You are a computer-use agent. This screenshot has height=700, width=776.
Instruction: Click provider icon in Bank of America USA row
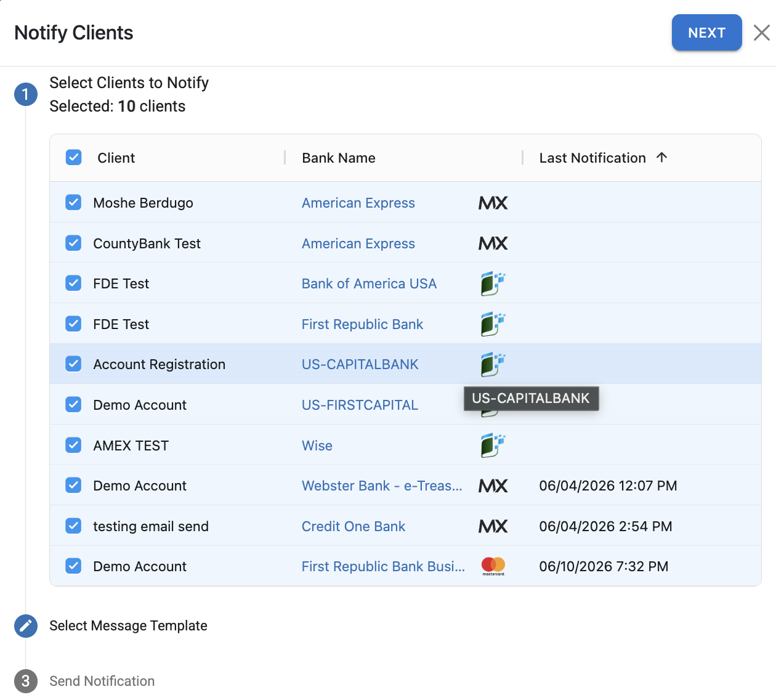click(493, 283)
